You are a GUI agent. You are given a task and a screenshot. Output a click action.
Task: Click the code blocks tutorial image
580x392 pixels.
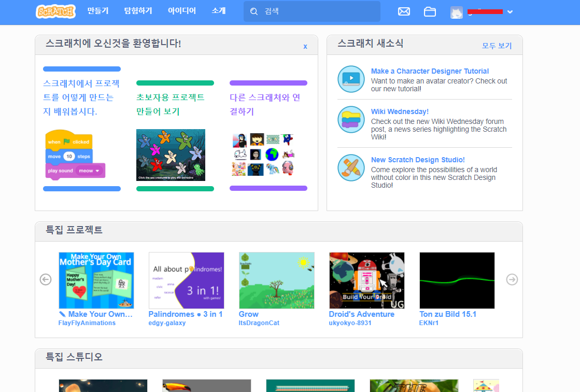pos(76,155)
